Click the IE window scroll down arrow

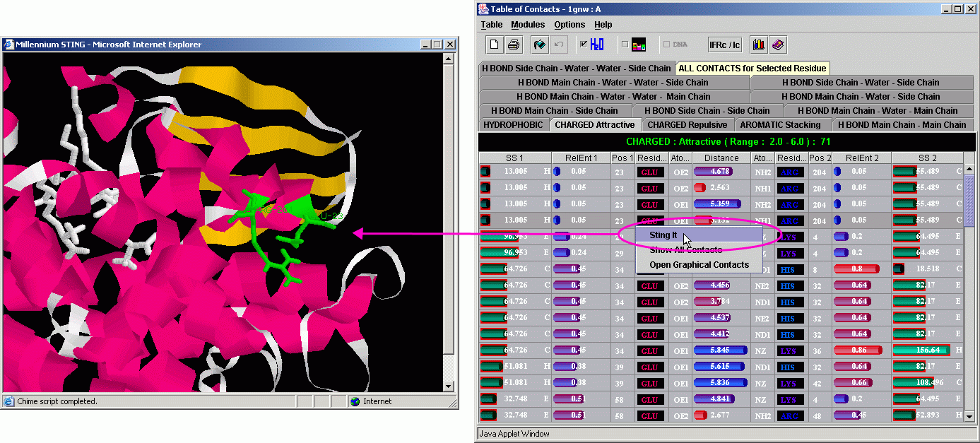coord(448,386)
